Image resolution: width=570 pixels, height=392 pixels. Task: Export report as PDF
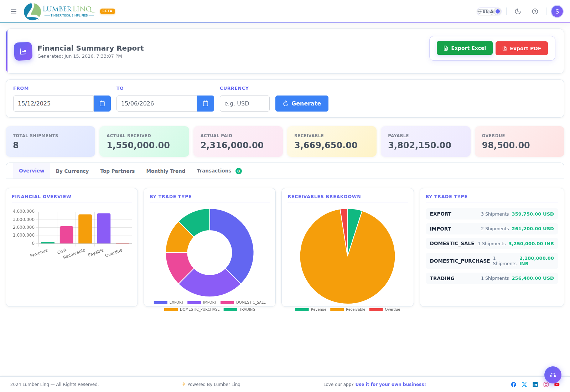click(x=522, y=48)
